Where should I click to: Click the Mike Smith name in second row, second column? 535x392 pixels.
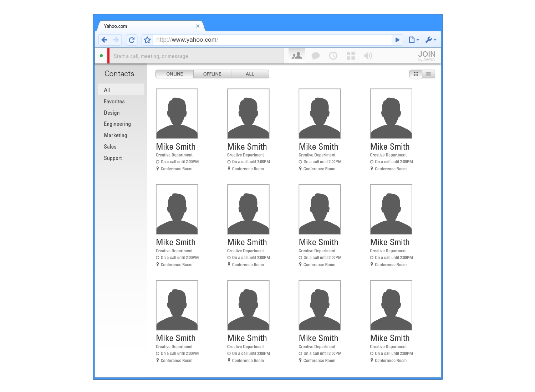point(247,242)
